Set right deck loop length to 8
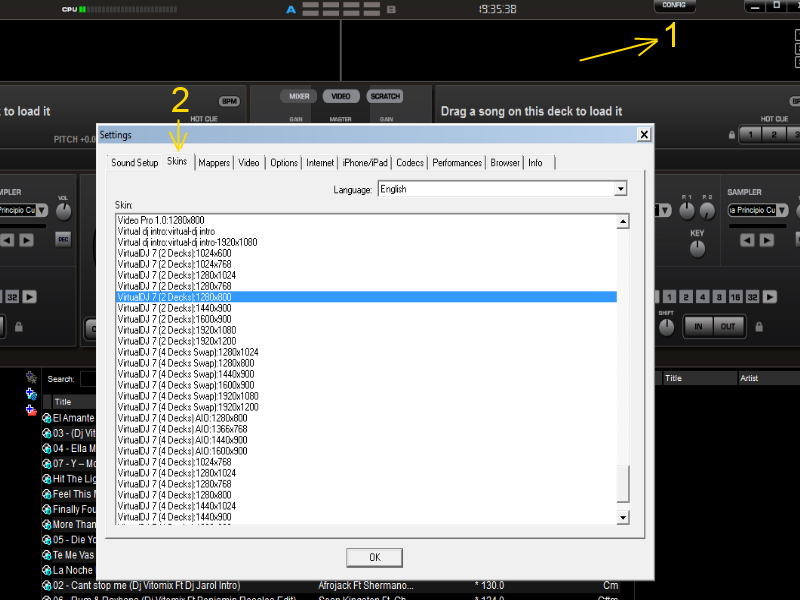The width and height of the screenshot is (800, 600). coord(719,297)
